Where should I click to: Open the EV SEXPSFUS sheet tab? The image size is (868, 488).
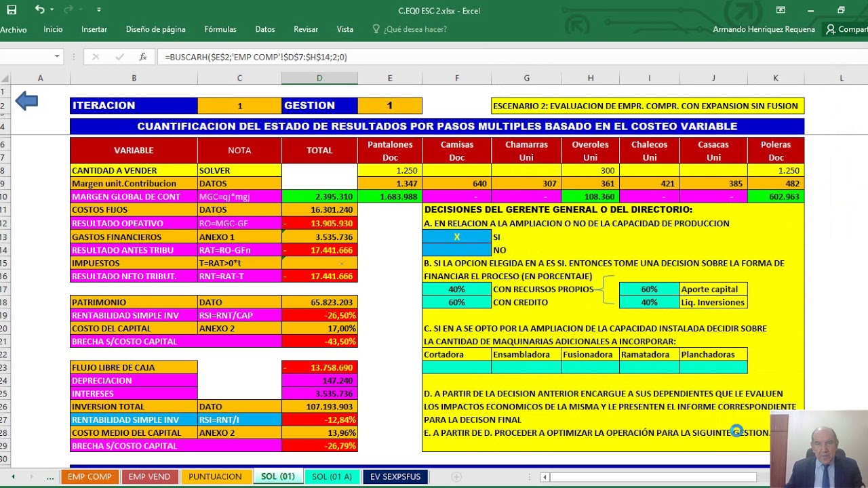tap(395, 476)
